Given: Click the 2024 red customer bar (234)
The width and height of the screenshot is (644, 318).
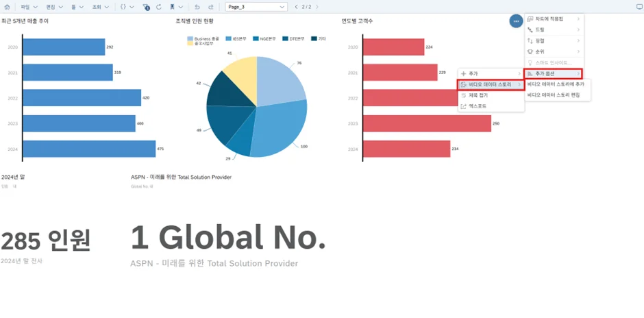Looking at the screenshot, I should click(x=406, y=149).
